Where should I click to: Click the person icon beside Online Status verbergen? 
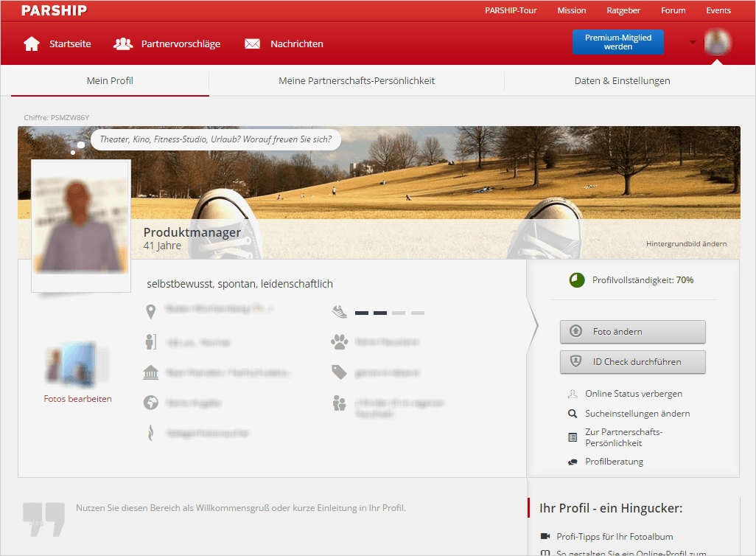point(573,394)
